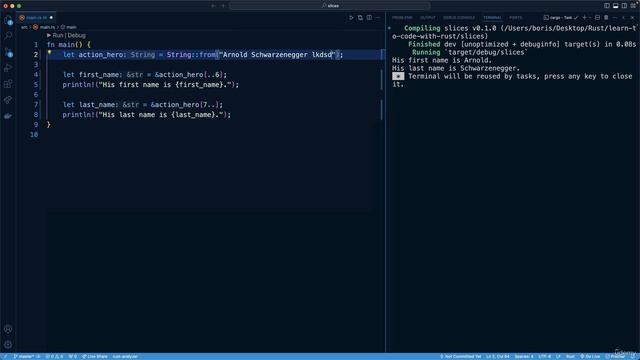Click last_name variable on line 7
This screenshot has height=360, width=640.
click(96, 105)
